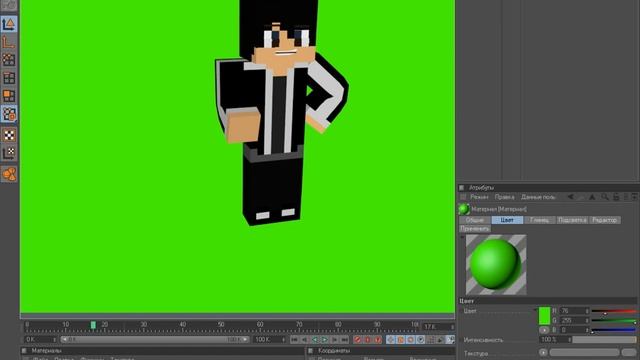Screen dimensions: 640x360
Task: Click the G value field showing 255
Action: coord(573,320)
